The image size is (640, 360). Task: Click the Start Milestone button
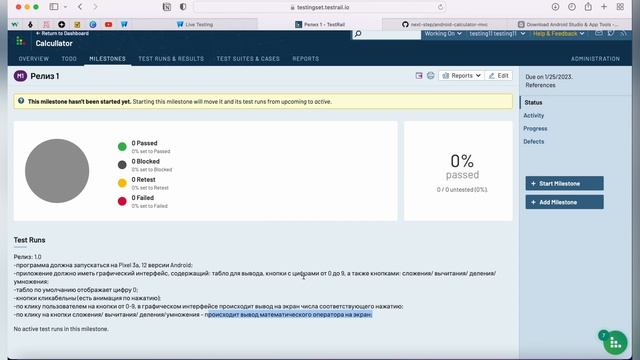[x=564, y=183]
